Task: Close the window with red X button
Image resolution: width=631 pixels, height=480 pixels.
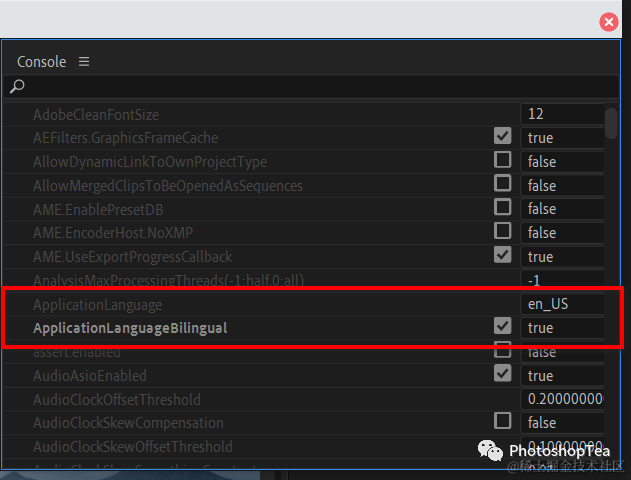Action: point(608,22)
